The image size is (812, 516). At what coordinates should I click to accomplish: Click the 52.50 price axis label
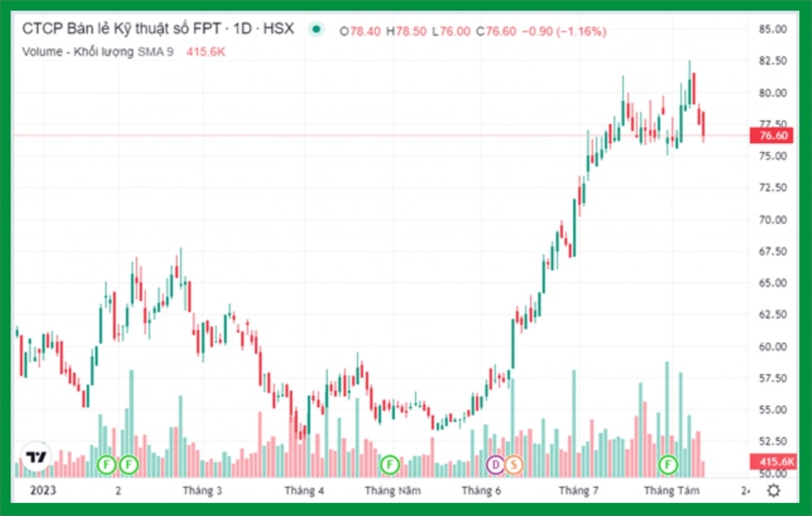click(x=773, y=441)
